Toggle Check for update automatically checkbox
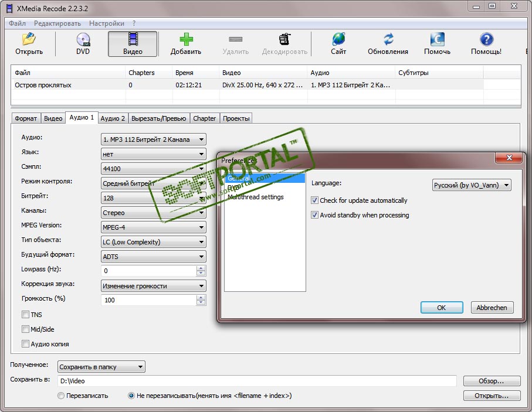The width and height of the screenshot is (532, 412). (x=314, y=200)
